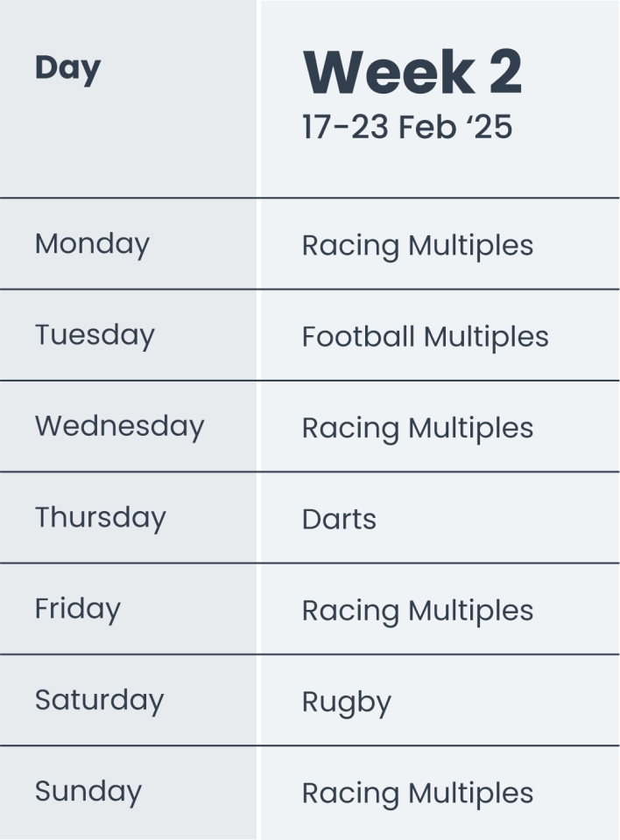Click Wednesday's Racing Multiples entry

pos(417,428)
